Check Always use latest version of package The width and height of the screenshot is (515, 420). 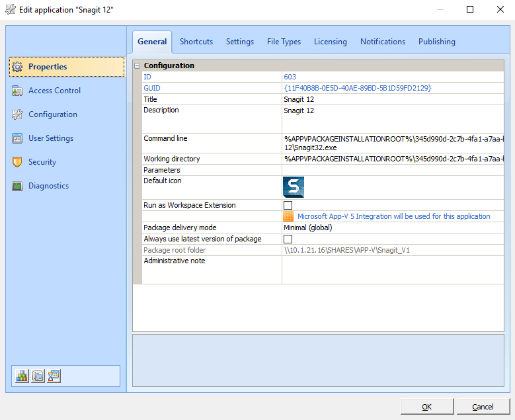288,239
